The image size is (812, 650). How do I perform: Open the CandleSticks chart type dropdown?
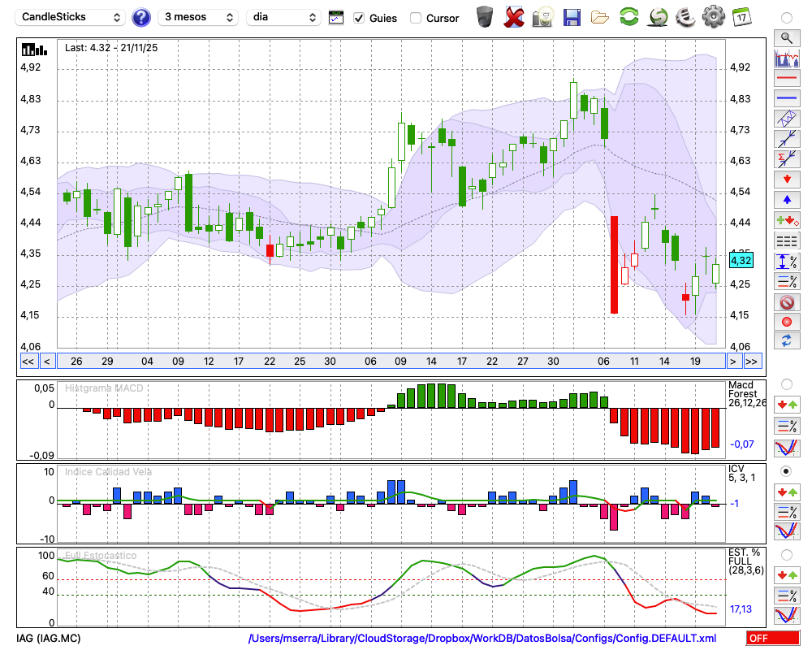[71, 17]
